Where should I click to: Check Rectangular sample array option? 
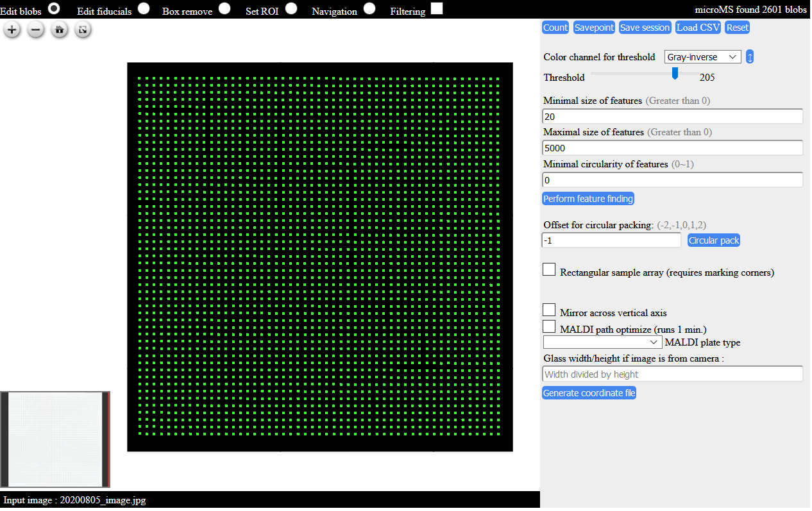click(549, 270)
